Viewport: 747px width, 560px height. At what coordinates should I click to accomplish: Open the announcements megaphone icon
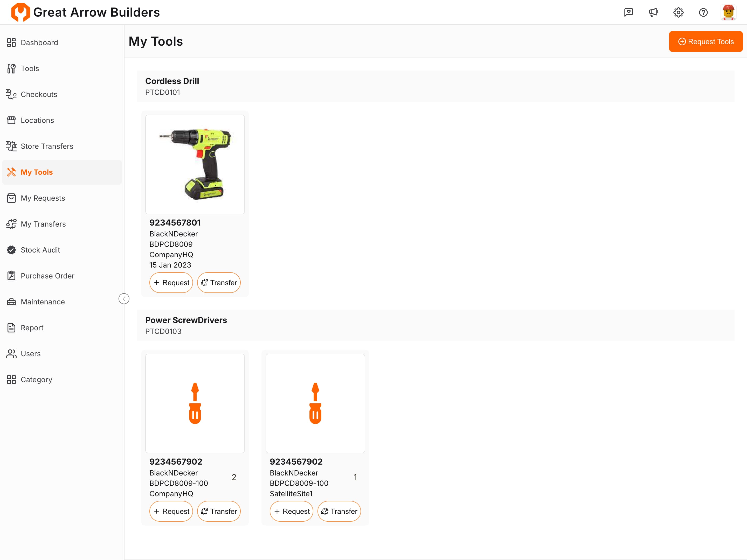point(653,12)
